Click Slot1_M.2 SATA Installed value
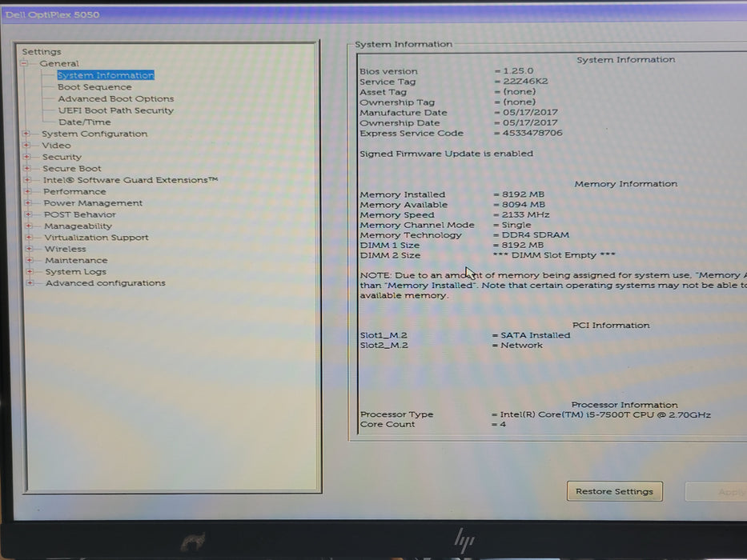This screenshot has height=560, width=747. [536, 335]
